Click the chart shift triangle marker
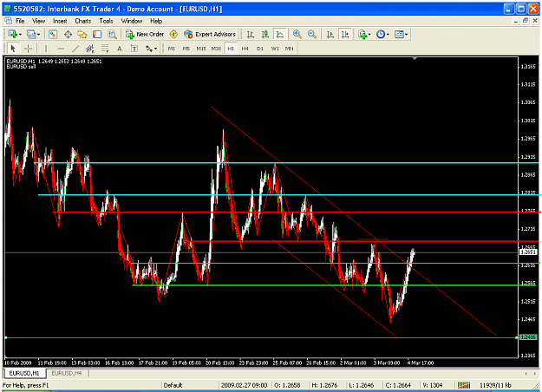 tap(415, 59)
